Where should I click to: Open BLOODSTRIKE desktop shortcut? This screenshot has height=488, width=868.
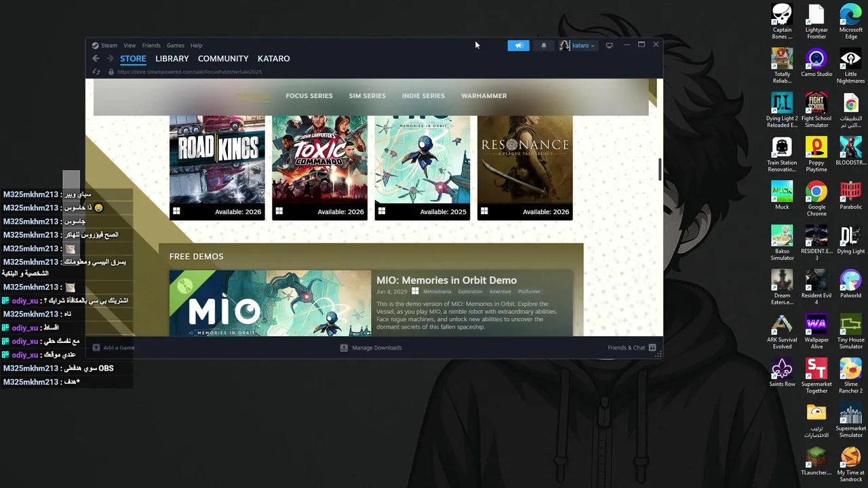[851, 151]
